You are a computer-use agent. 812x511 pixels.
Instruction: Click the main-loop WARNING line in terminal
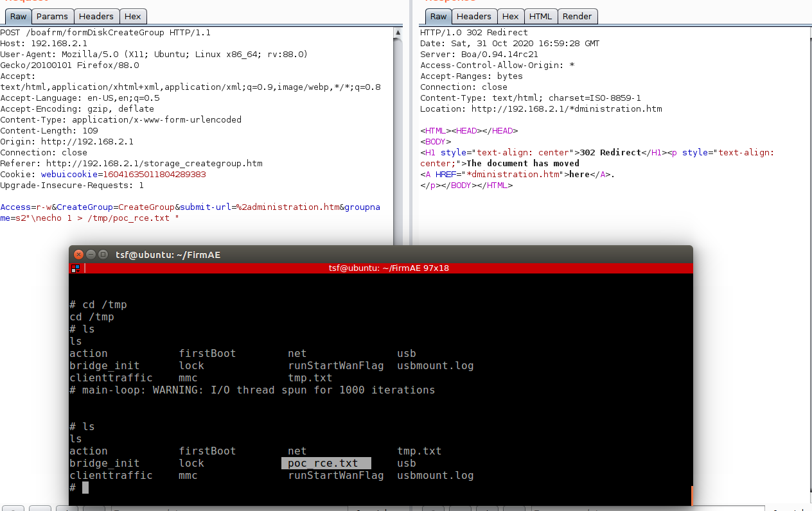point(252,390)
